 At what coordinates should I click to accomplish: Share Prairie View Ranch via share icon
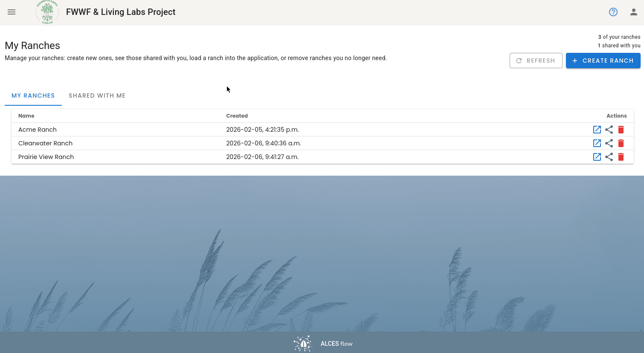tap(609, 157)
